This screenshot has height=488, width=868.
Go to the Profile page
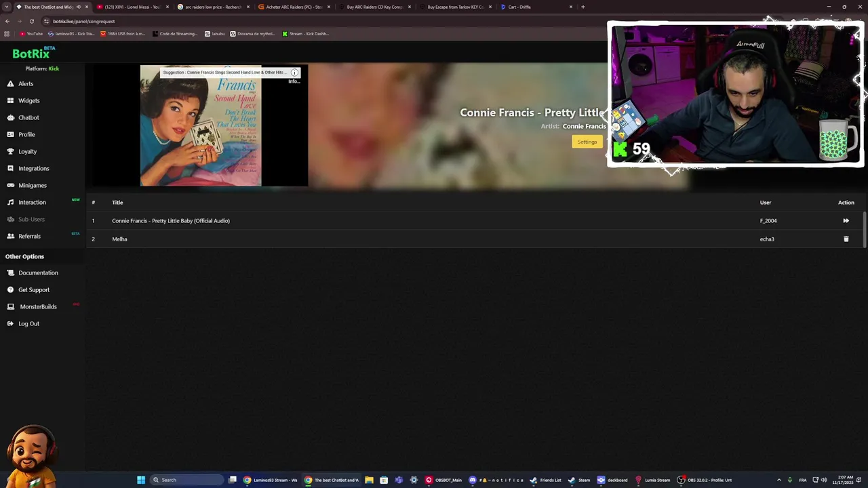(x=21, y=134)
